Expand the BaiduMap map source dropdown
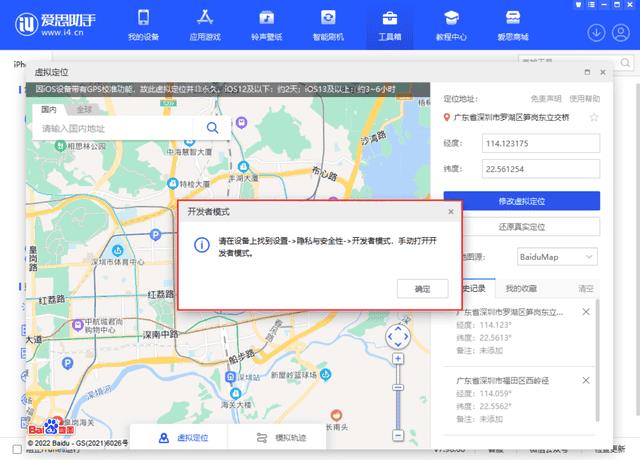 (557, 257)
